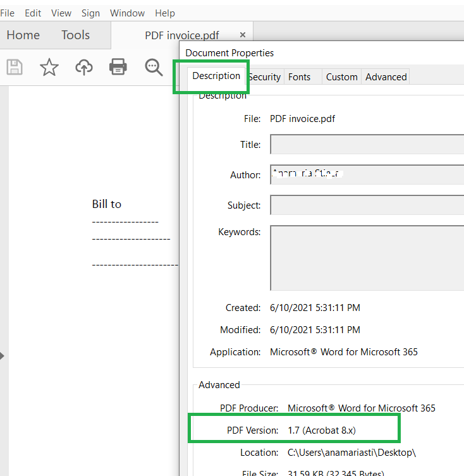Print the document using the printer icon
The width and height of the screenshot is (464, 476).
pyautogui.click(x=118, y=67)
